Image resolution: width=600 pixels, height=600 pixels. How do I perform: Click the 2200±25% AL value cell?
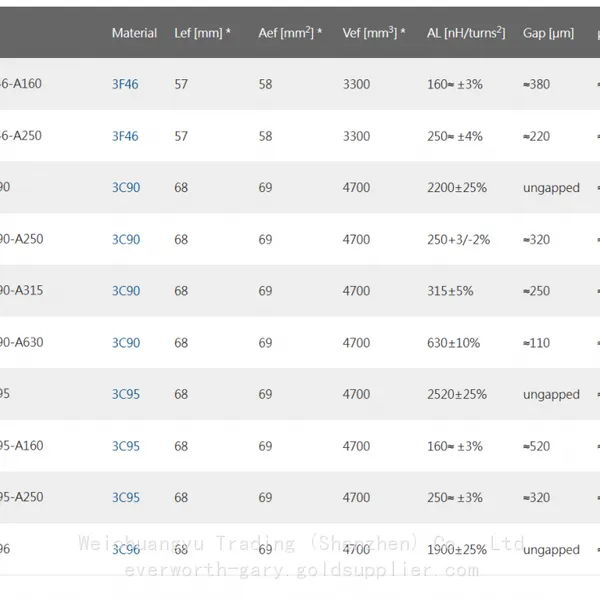tap(457, 188)
